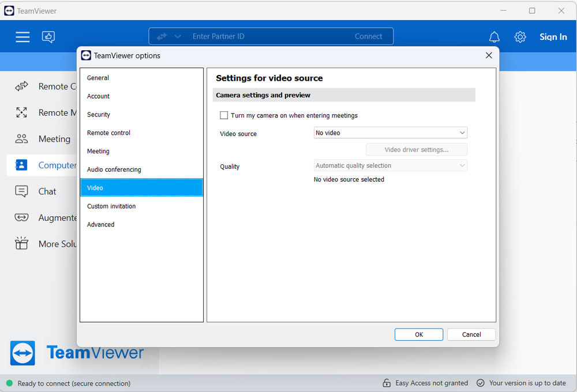Click the OK button
This screenshot has height=392, width=577.
(419, 334)
